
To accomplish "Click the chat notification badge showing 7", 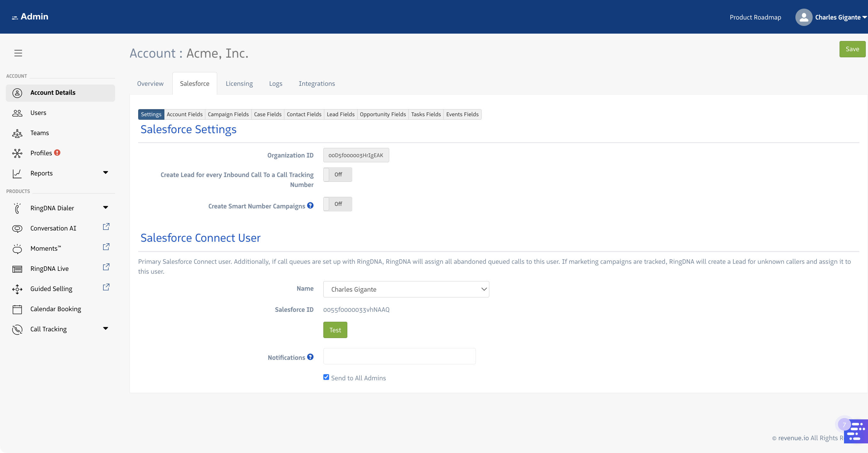I will tap(844, 425).
